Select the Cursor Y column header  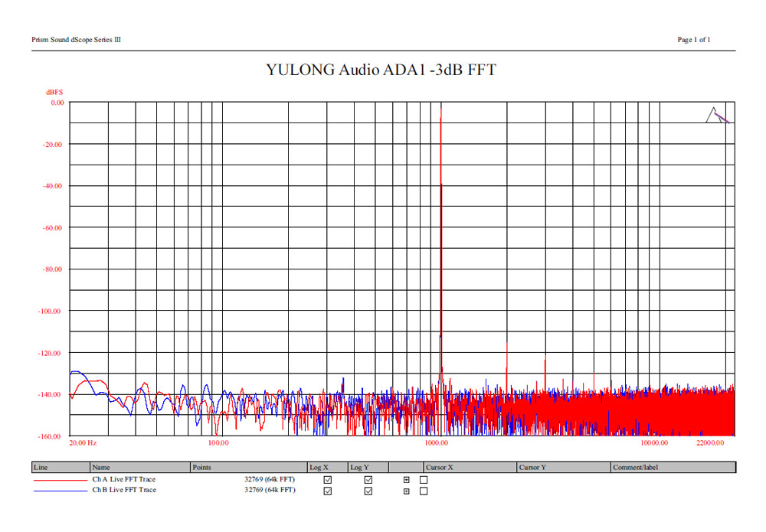pos(564,468)
